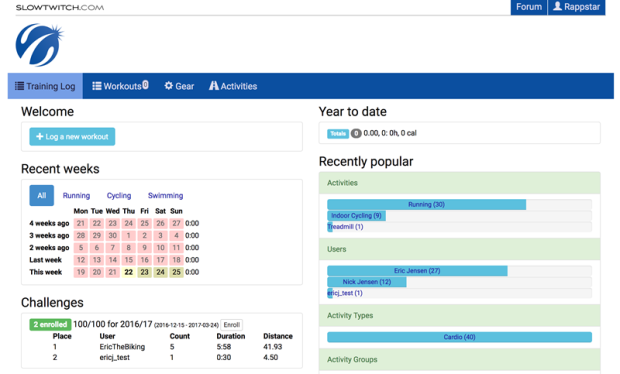
Task: Click Log a new workout button
Action: point(72,136)
